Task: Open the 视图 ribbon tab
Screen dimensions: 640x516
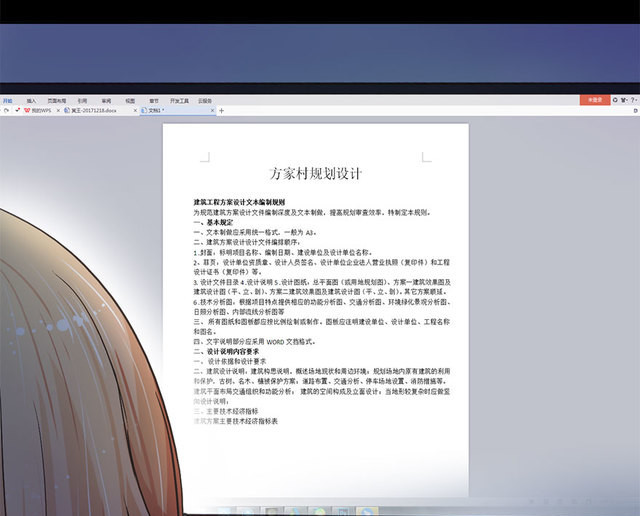Action: point(130,101)
